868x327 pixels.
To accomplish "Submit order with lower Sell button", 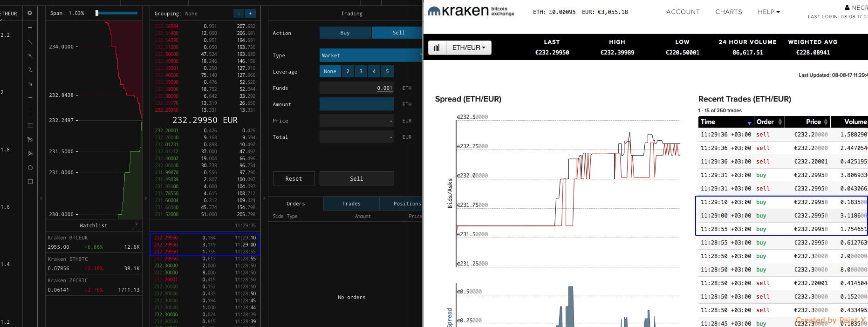I will 356,178.
